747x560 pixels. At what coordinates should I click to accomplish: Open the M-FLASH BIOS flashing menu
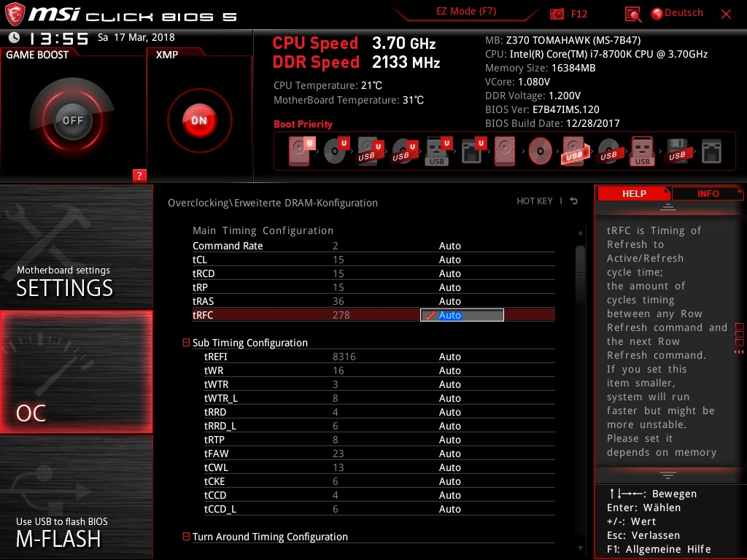[x=76, y=497]
